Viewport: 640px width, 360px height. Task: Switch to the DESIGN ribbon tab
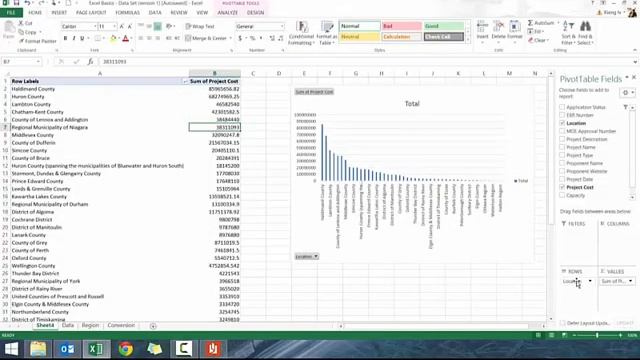pyautogui.click(x=256, y=13)
